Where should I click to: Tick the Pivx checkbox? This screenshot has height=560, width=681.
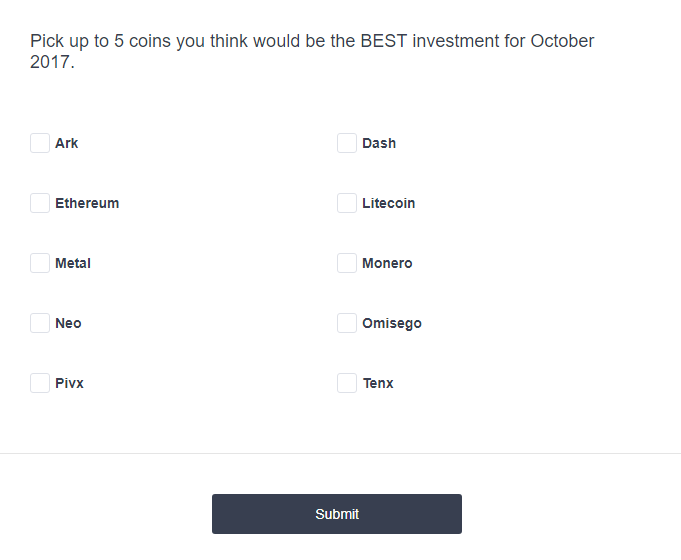coord(40,383)
